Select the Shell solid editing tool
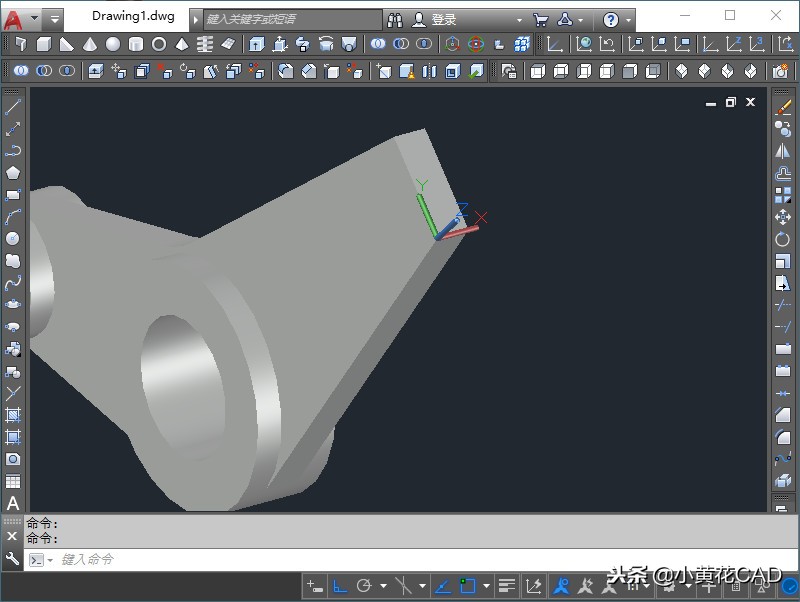 coord(453,71)
